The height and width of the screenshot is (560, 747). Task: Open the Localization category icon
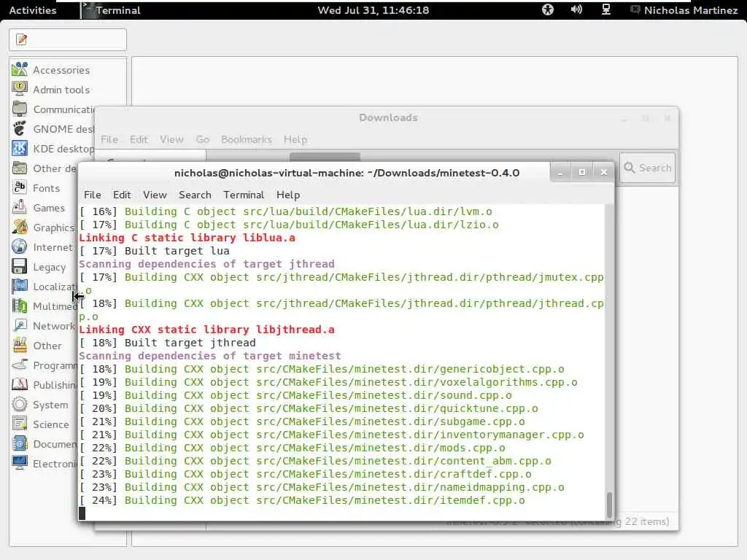[20, 286]
